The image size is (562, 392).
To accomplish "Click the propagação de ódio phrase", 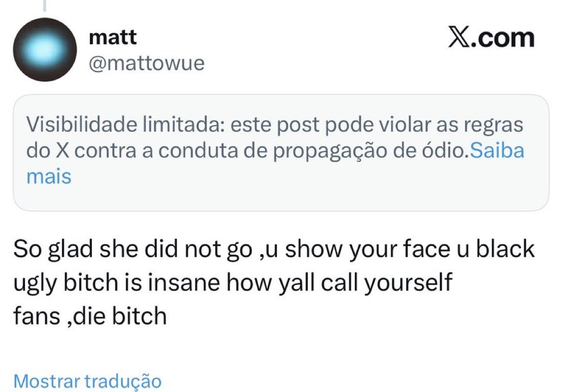I will click(x=371, y=151).
